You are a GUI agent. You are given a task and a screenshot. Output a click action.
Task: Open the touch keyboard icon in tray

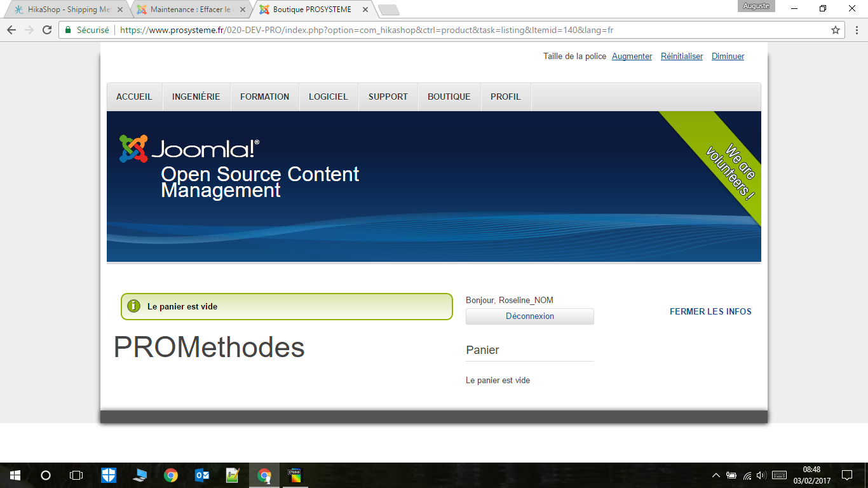[x=780, y=475]
